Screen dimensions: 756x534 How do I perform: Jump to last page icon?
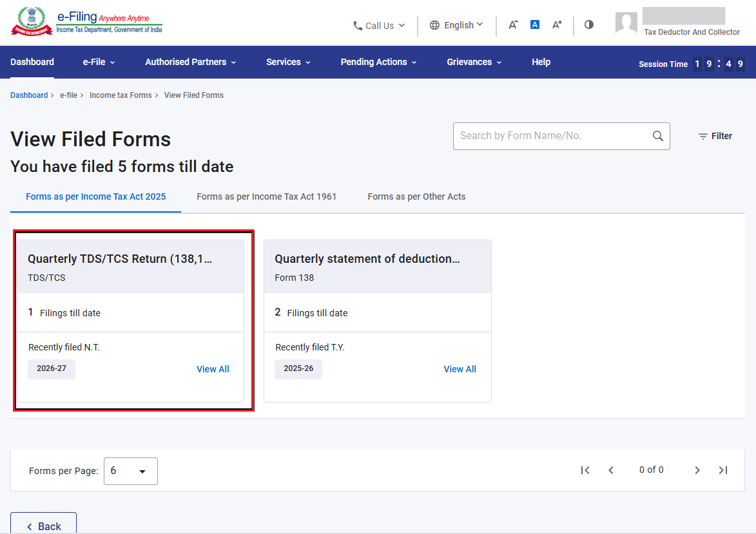pyautogui.click(x=722, y=470)
